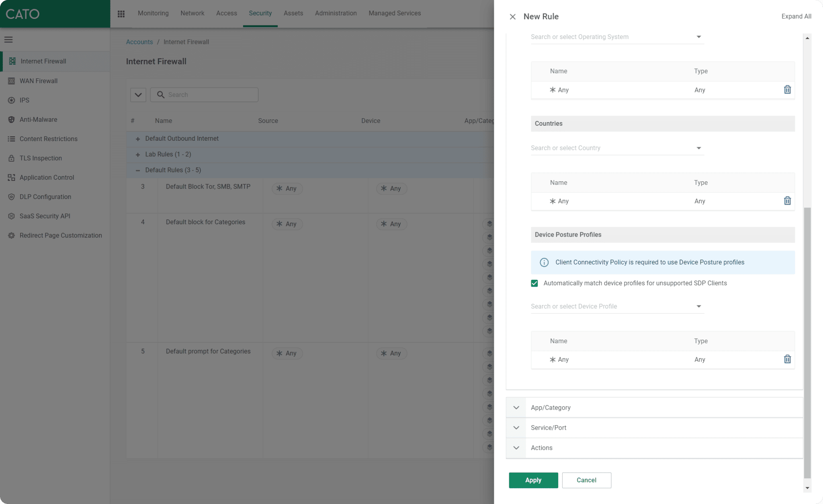Click the New Rule panel scrollbar down arrow
823x504 pixels.
[x=807, y=488]
